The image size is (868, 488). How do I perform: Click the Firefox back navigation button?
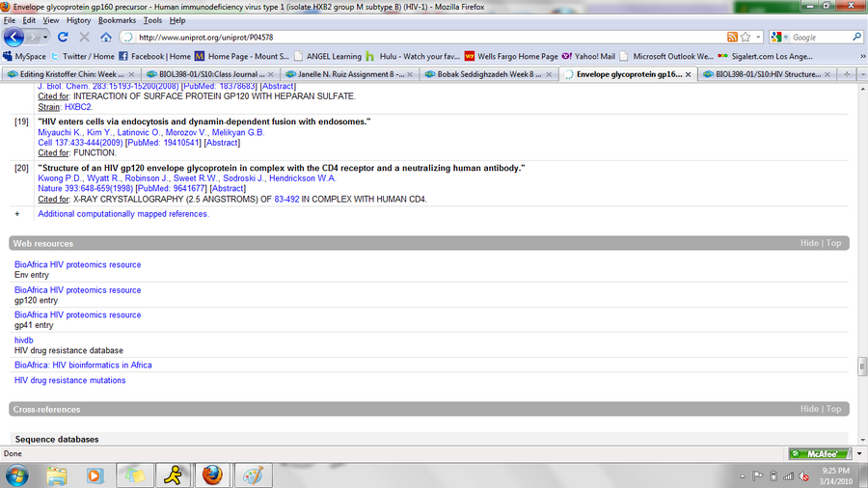point(14,37)
